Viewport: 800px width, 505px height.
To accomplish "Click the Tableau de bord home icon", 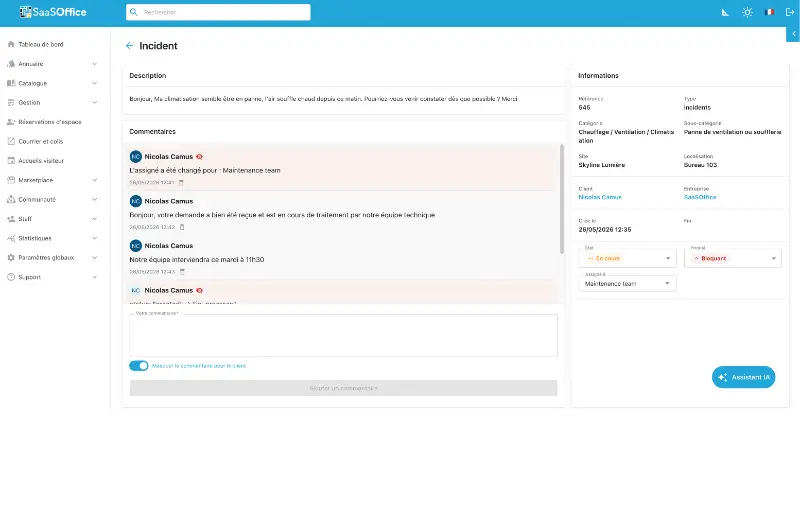I will click(11, 44).
